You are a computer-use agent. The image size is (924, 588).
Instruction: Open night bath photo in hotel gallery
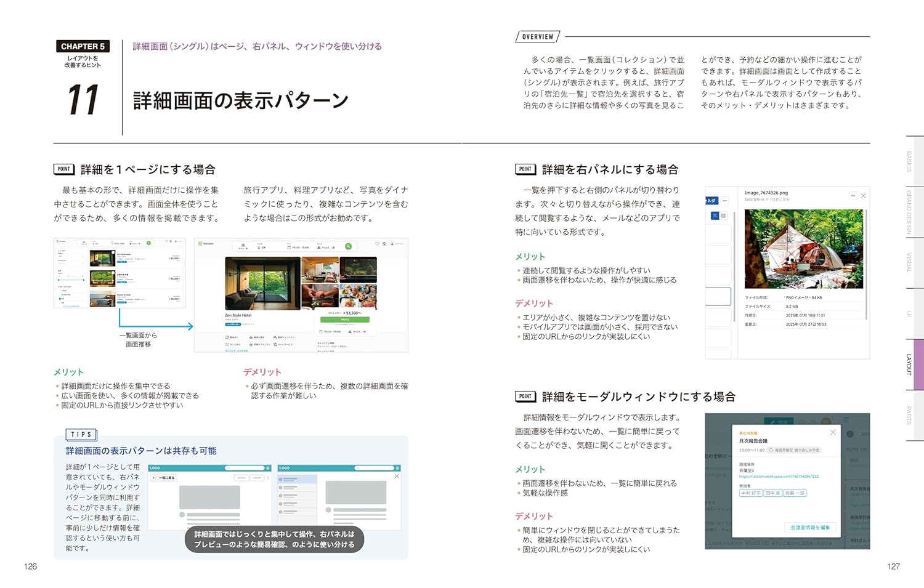(x=358, y=270)
